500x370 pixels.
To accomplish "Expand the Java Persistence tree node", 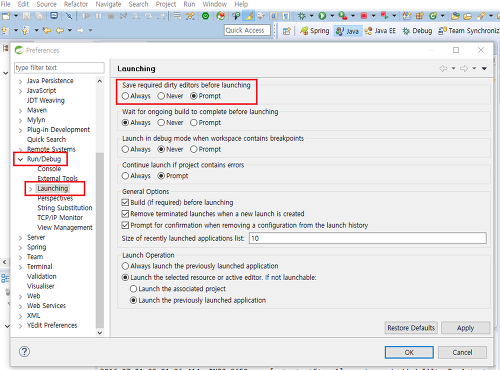I will coord(21,81).
